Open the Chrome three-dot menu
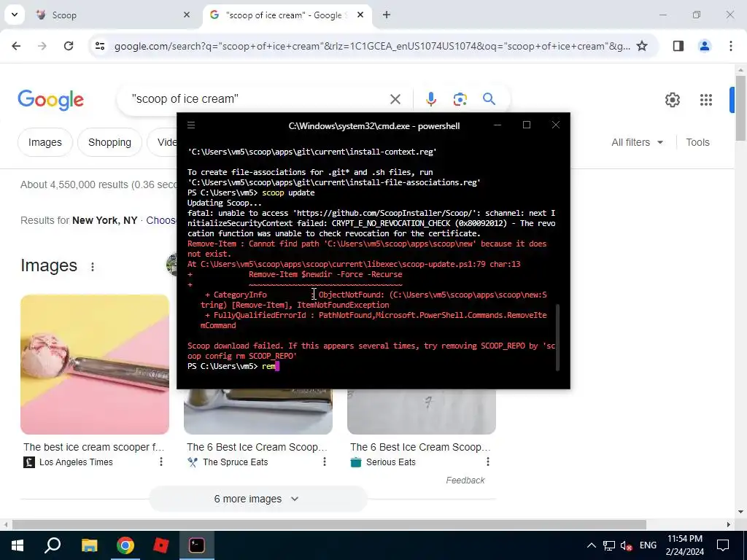Viewport: 747px width, 560px height. (x=731, y=46)
